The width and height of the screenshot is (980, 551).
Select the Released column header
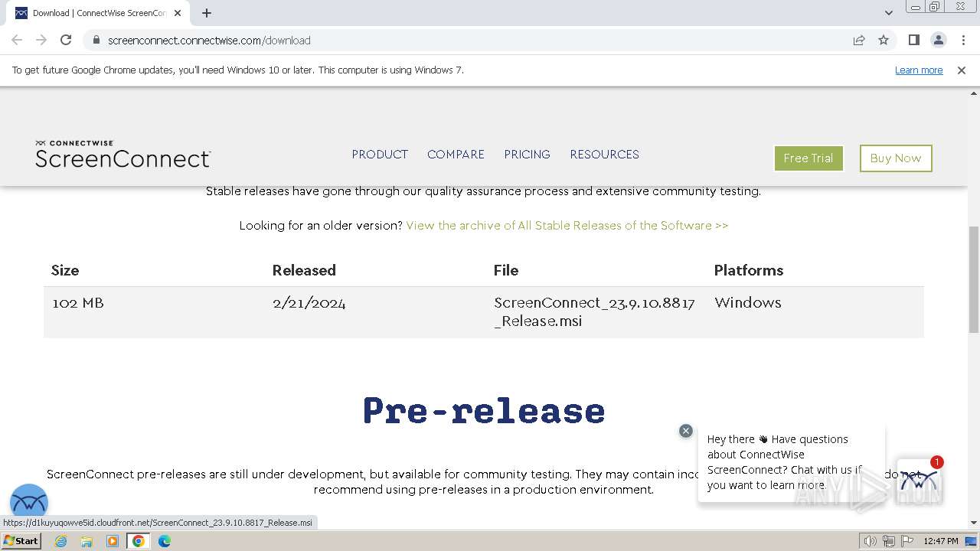(304, 270)
